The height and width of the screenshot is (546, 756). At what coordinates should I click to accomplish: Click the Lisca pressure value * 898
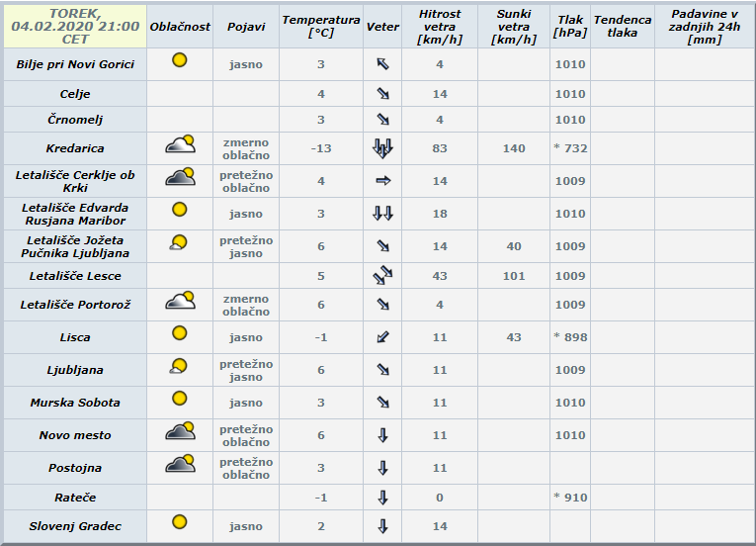[x=570, y=337]
